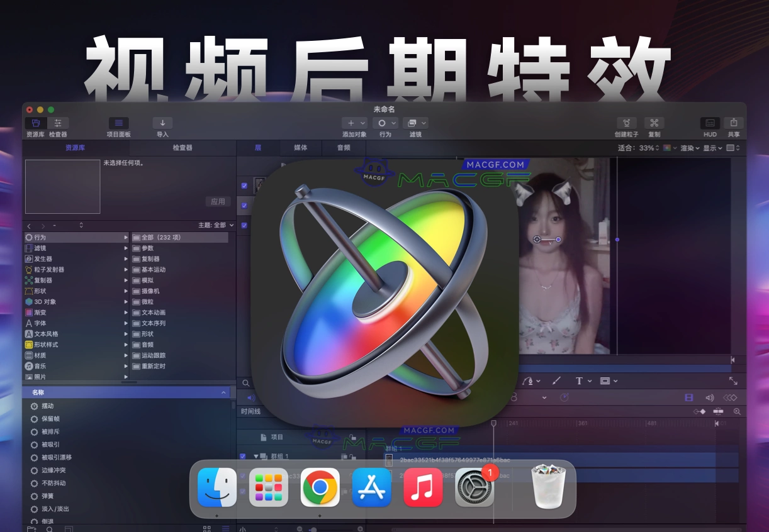769x532 pixels.
Task: Launch Google Chrome from the Dock
Action: [x=320, y=487]
